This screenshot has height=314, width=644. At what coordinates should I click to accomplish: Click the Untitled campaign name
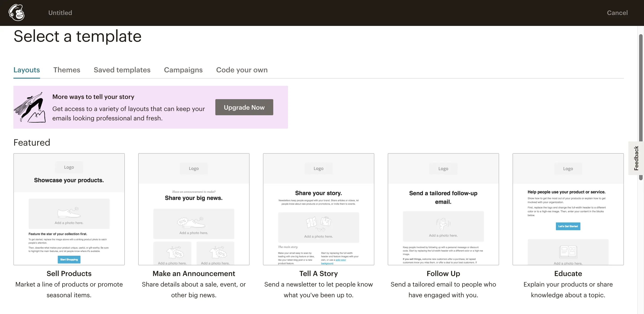tap(60, 13)
